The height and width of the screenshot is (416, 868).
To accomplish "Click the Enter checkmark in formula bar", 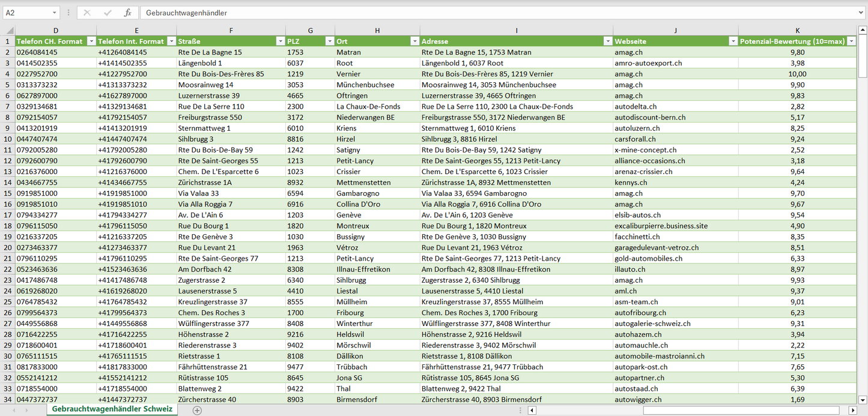I will pyautogui.click(x=108, y=13).
